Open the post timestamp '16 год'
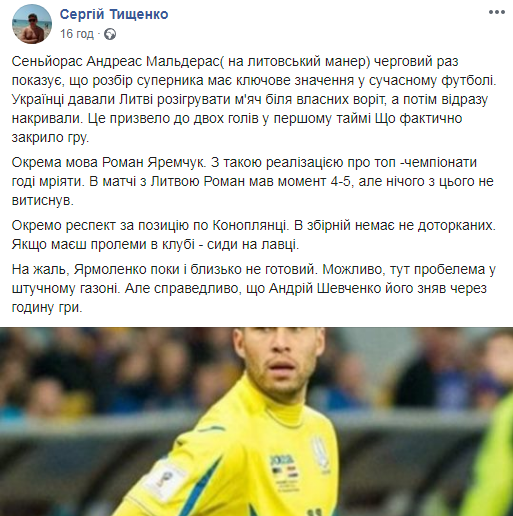The height and width of the screenshot is (516, 513). coord(77,34)
